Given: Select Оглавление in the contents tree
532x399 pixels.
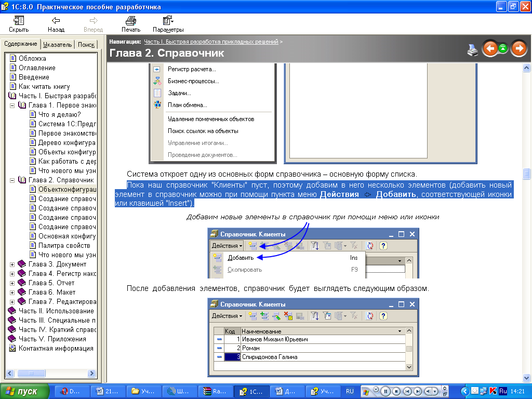Looking at the screenshot, I should click(x=37, y=68).
